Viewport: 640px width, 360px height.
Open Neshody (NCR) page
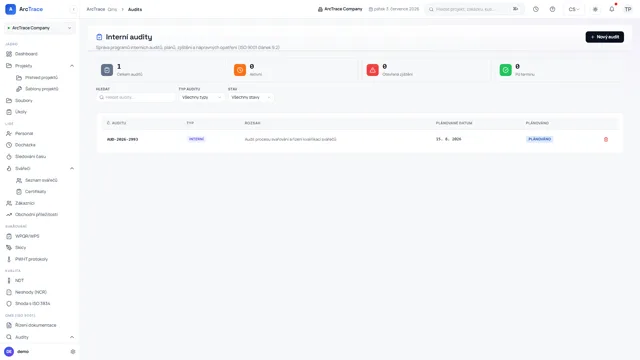pyautogui.click(x=31, y=292)
